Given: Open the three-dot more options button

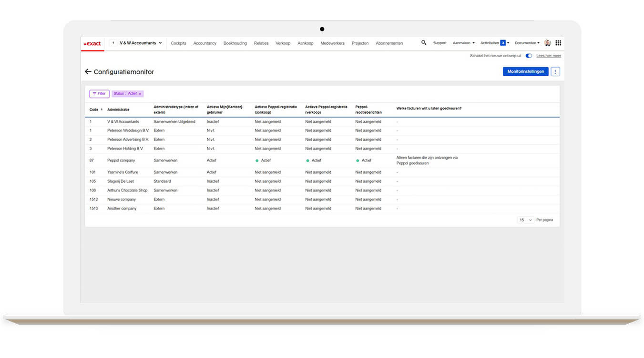Looking at the screenshot, I should point(555,71).
